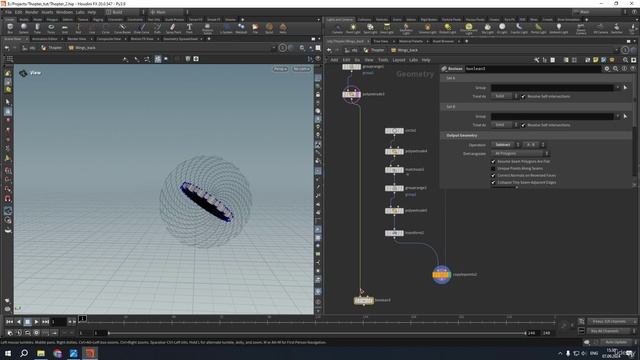
Task: Click Persp viewport camera button
Action: (x=280, y=69)
